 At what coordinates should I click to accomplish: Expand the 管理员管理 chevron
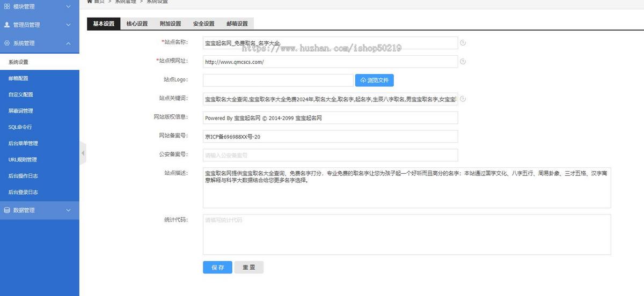click(68, 25)
